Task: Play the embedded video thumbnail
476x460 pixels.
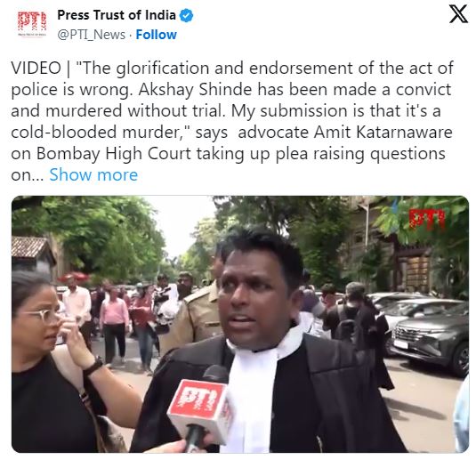Action: (240, 324)
